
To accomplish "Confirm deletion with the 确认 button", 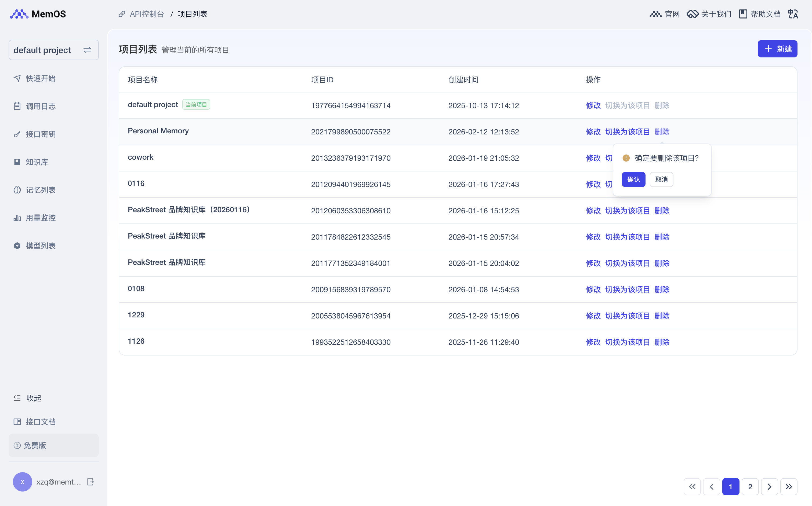I will click(x=633, y=179).
